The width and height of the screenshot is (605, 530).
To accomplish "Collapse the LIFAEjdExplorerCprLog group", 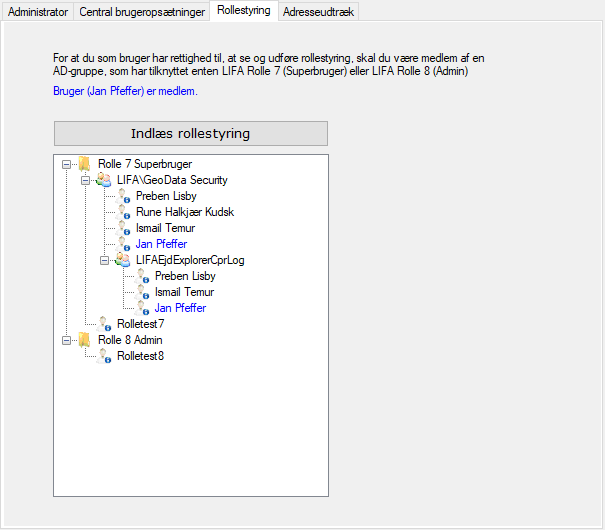I will [x=105, y=260].
